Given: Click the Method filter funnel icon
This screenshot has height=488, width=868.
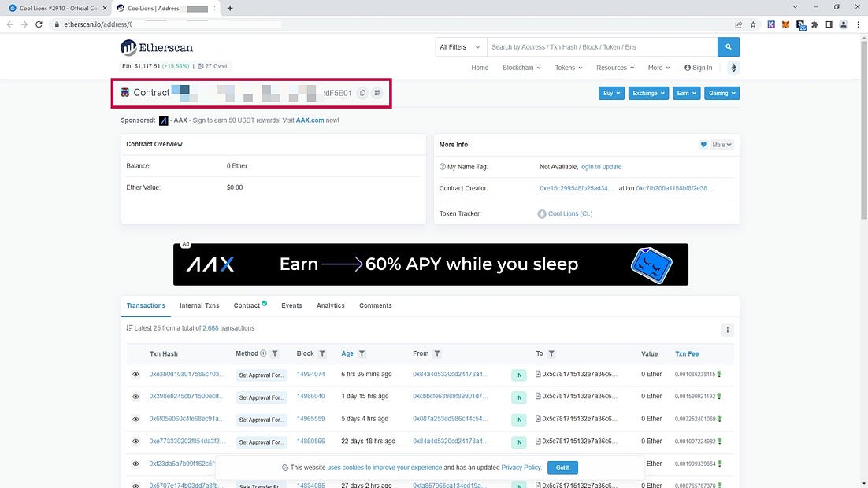Looking at the screenshot, I should tap(275, 353).
